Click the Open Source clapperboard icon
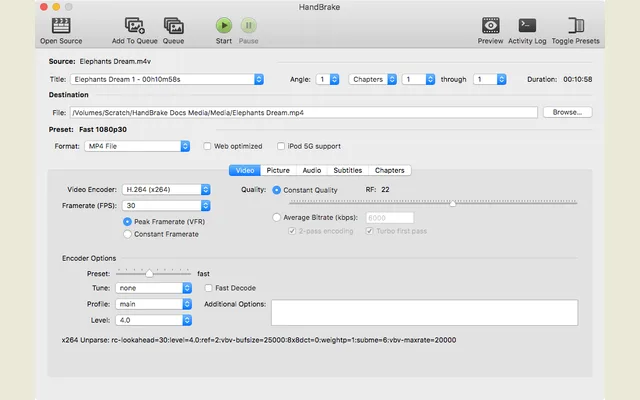 coord(61,26)
